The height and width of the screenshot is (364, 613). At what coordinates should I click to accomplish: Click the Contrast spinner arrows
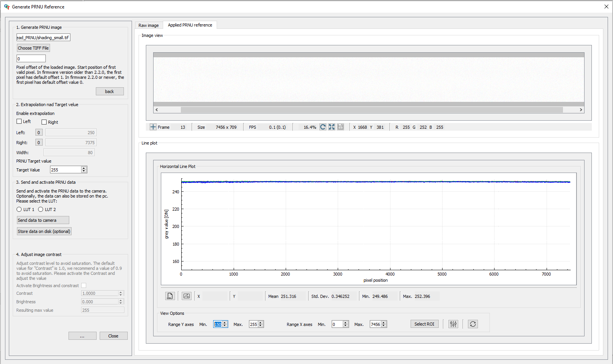[121, 293]
